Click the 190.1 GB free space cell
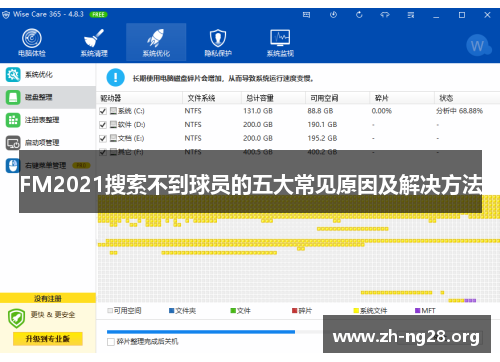 click(322, 125)
